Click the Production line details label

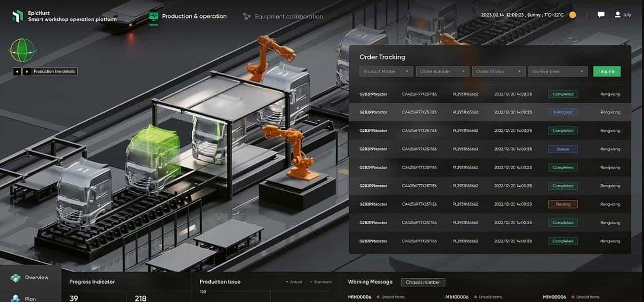click(x=54, y=71)
